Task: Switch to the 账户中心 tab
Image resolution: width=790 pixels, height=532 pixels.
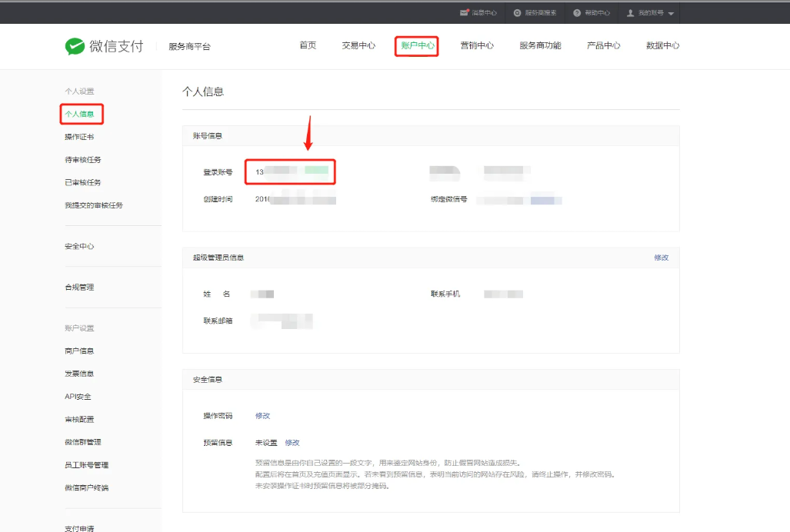Action: (417, 46)
